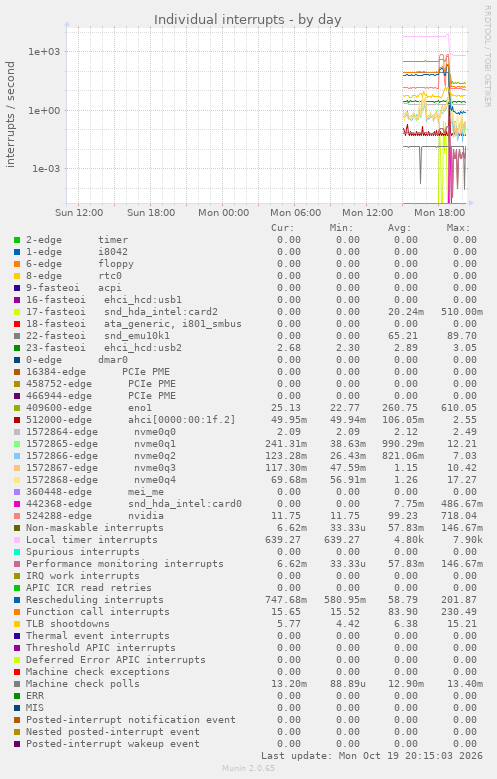The width and height of the screenshot is (497, 779).
Task: Click the 'Mon 18:00' x-axis label
Action: [440, 213]
